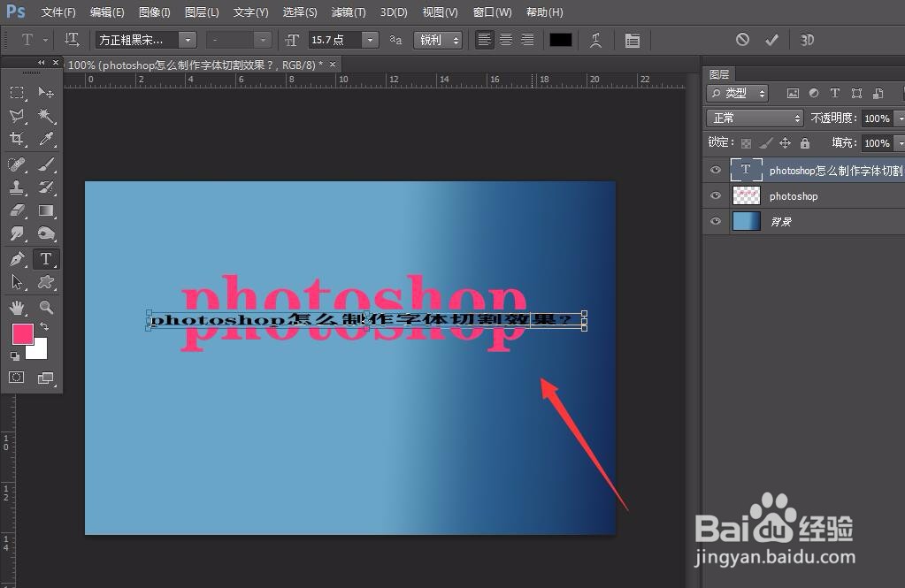The height and width of the screenshot is (588, 905).
Task: Commit current text edits with checkmark
Action: pos(771,39)
